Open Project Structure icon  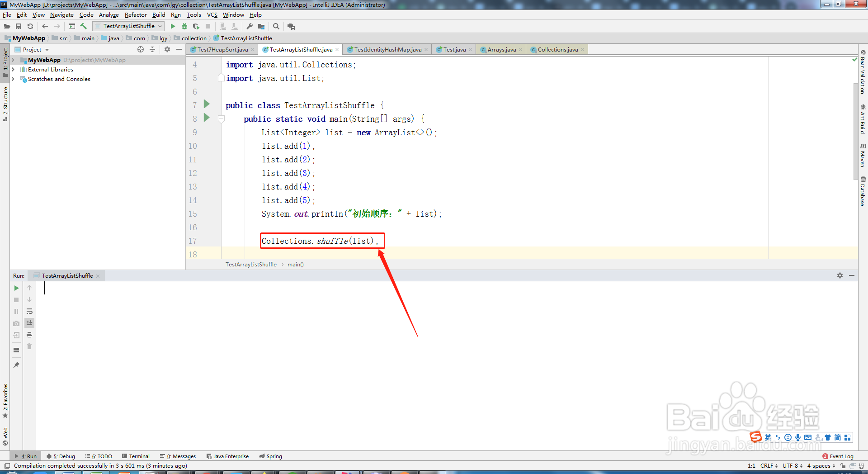(261, 26)
